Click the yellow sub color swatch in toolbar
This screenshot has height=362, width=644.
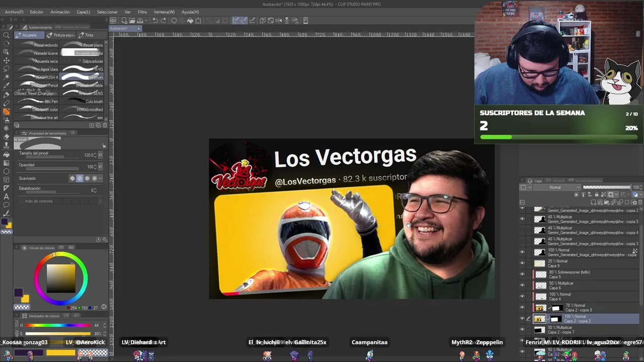(10, 226)
